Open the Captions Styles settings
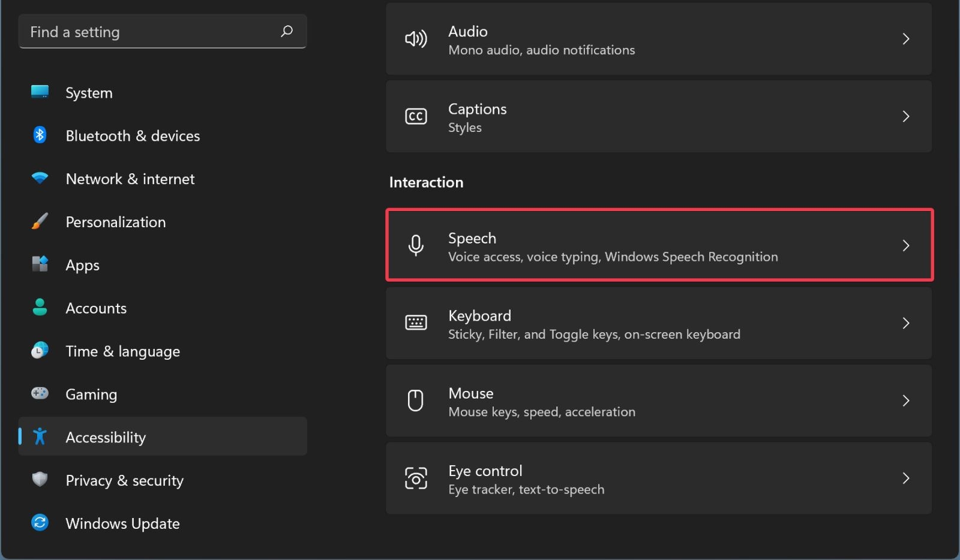 tap(600, 116)
